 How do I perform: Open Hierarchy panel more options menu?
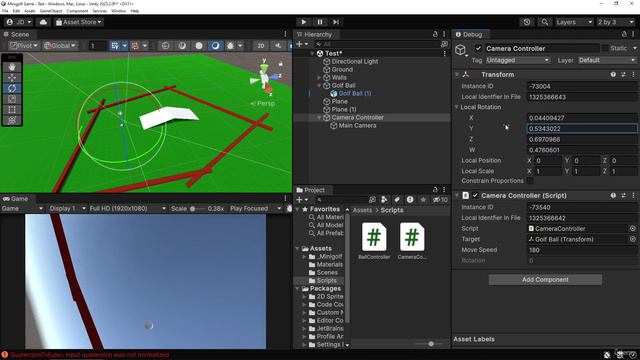click(x=444, y=34)
